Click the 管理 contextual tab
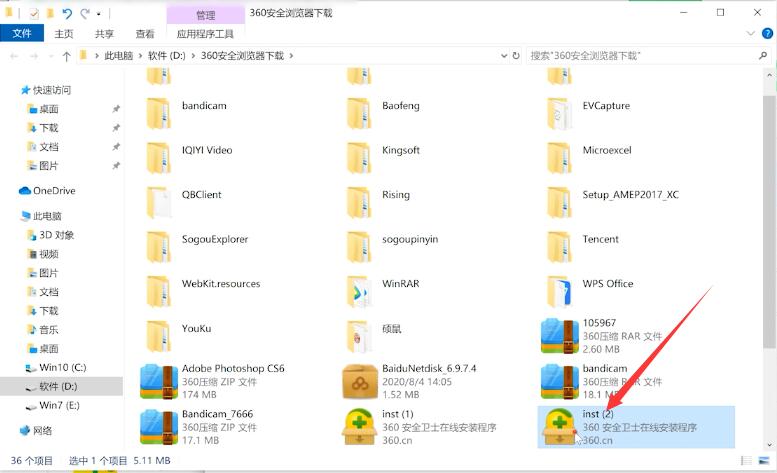 click(x=206, y=15)
